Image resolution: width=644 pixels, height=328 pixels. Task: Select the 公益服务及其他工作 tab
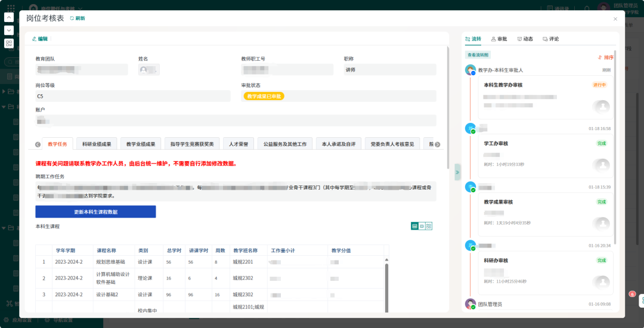click(284, 144)
